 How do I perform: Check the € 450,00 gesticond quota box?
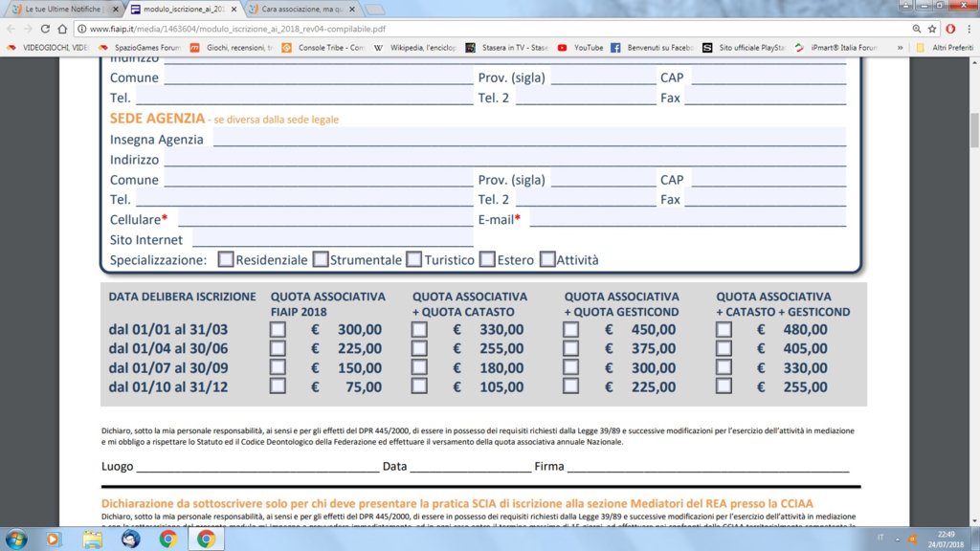click(570, 329)
